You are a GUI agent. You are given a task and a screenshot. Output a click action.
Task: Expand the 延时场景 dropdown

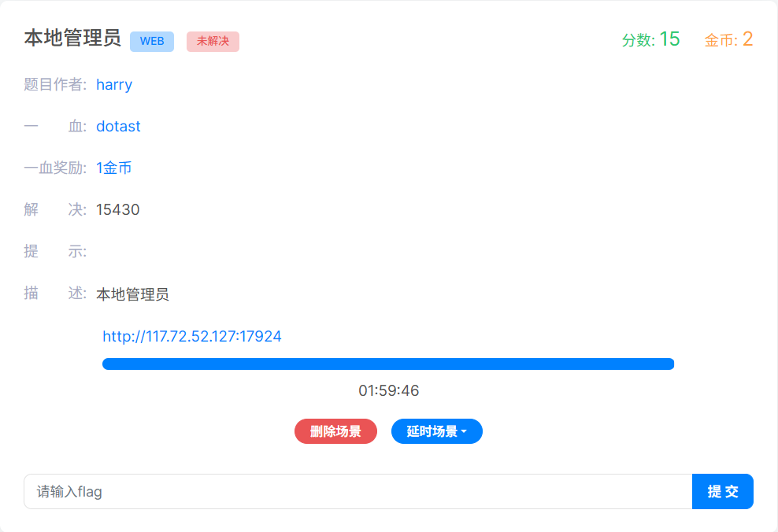tap(436, 431)
